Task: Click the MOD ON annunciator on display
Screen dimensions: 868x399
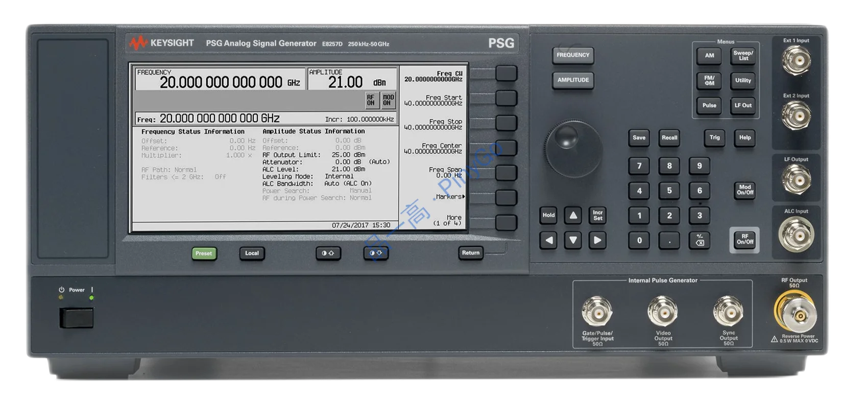Action: [x=389, y=100]
